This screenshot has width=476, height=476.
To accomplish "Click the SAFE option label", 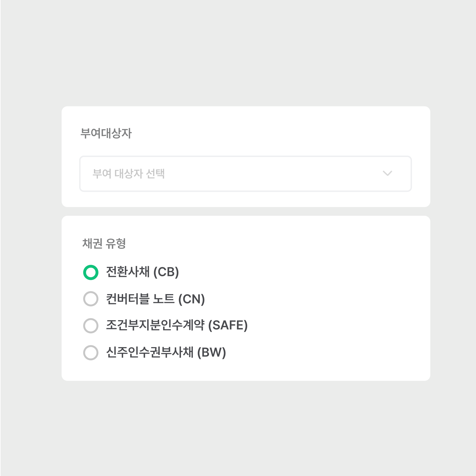I will tap(176, 326).
